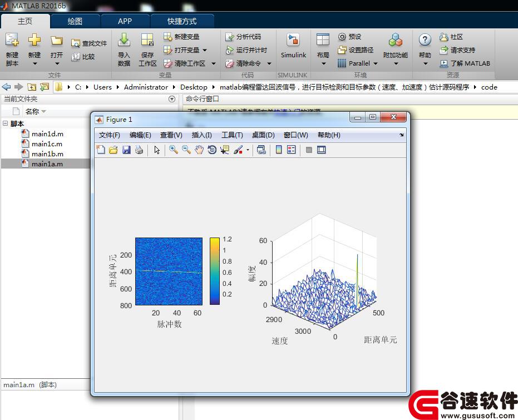
Task: Click the 名称 column header
Action: pos(32,112)
